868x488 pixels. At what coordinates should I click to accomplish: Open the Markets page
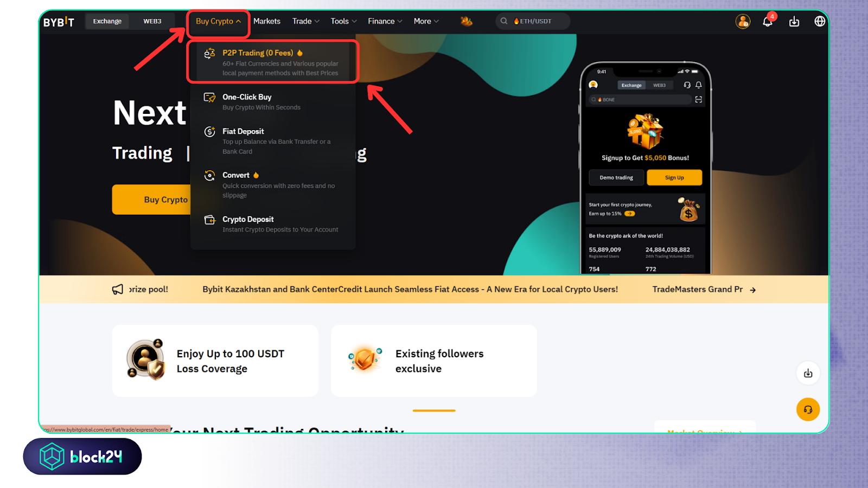(x=267, y=21)
